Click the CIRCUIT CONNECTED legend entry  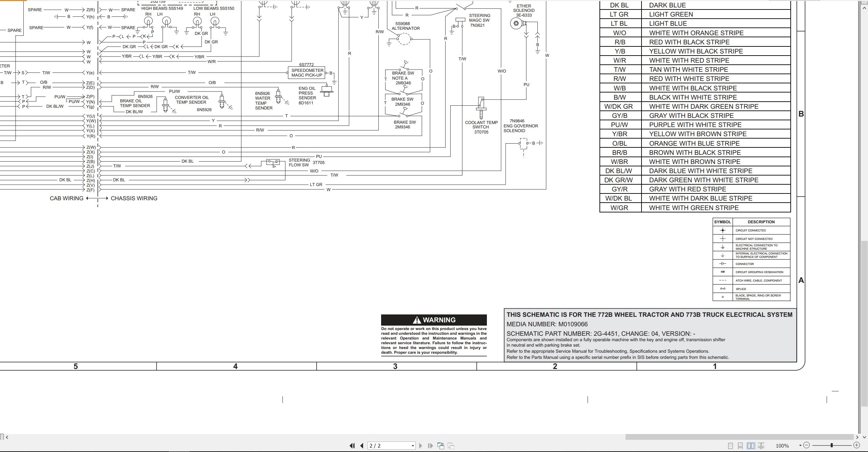[x=751, y=230]
